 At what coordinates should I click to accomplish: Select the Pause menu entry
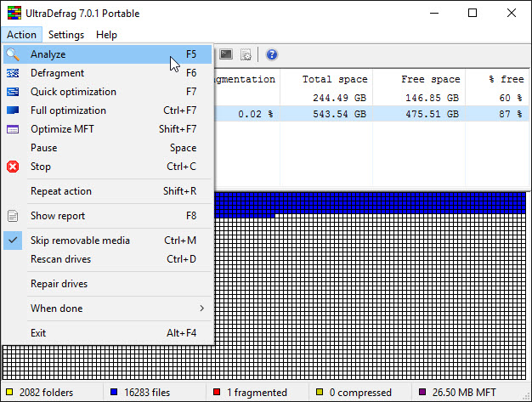click(x=108, y=148)
